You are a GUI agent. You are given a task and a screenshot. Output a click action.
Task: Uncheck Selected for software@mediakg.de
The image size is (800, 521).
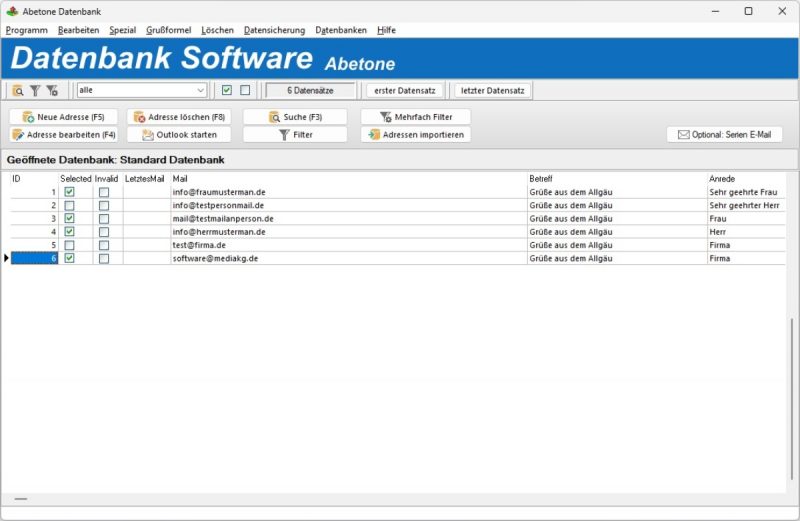click(x=69, y=258)
